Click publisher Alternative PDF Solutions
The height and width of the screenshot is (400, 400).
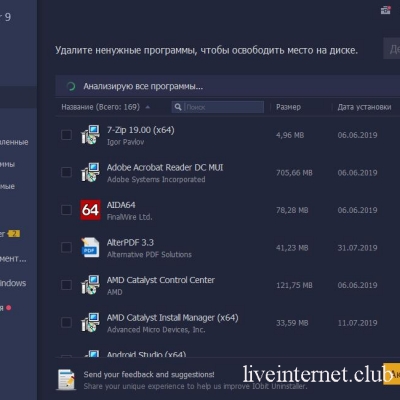click(149, 255)
